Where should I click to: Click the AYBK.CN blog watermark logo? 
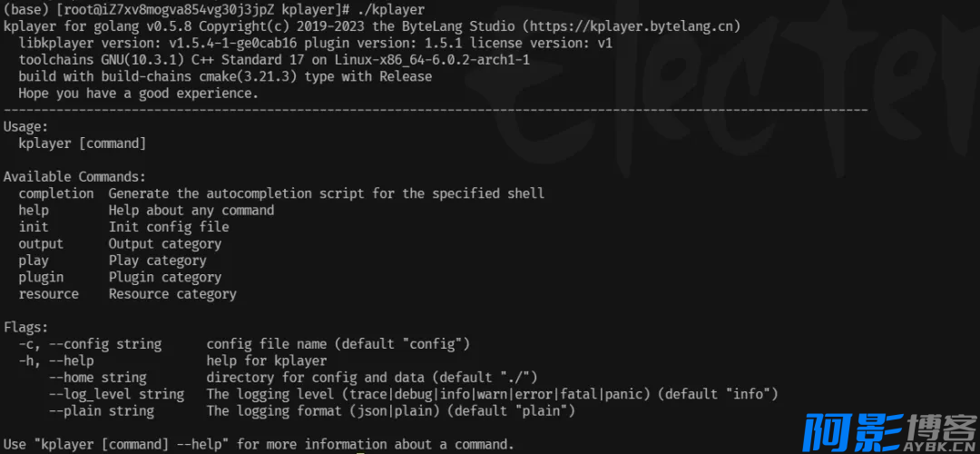coord(891,431)
